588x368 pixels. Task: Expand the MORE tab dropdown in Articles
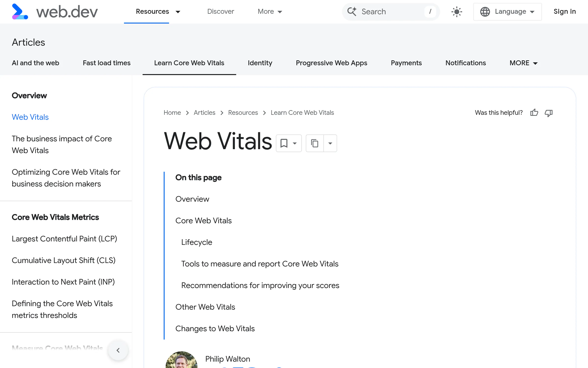(523, 63)
